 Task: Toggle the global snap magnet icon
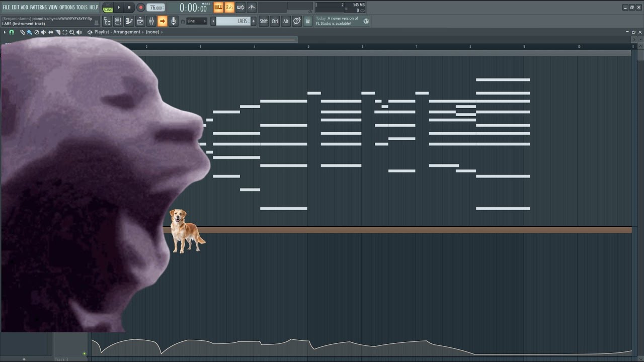(182, 22)
